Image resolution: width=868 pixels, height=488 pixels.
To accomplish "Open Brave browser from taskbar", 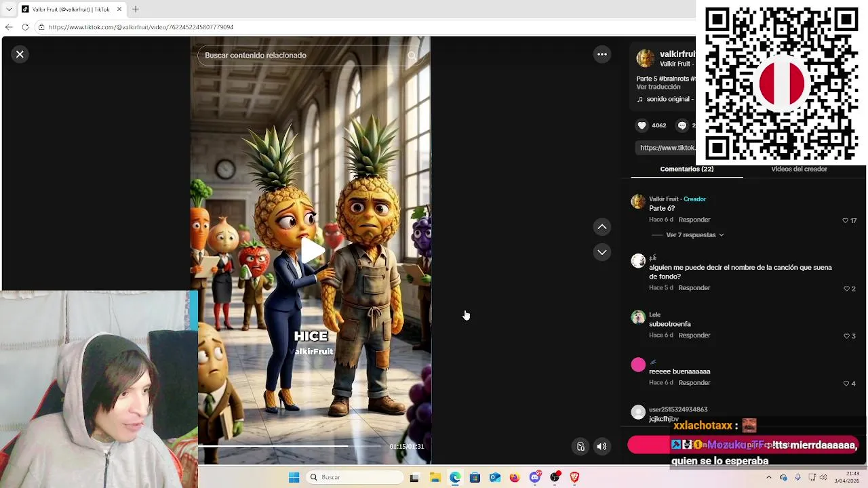I will point(575,478).
